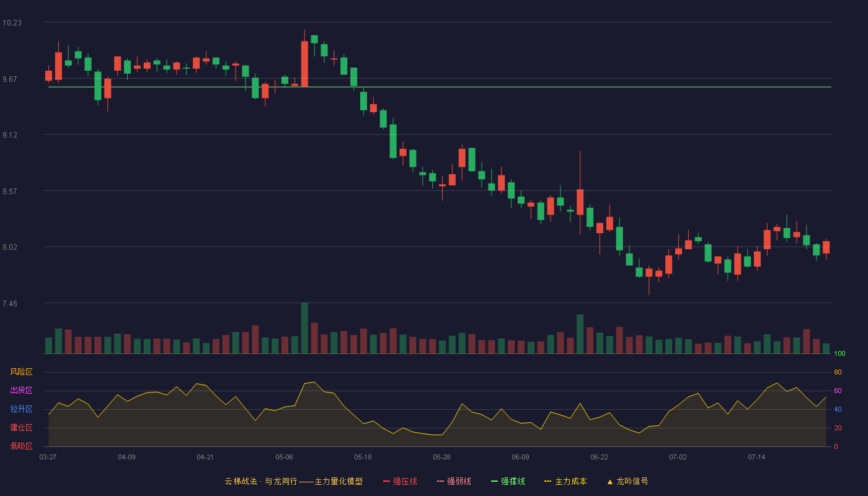
Task: Select the tall red candlestick near 05-06
Action: click(304, 64)
